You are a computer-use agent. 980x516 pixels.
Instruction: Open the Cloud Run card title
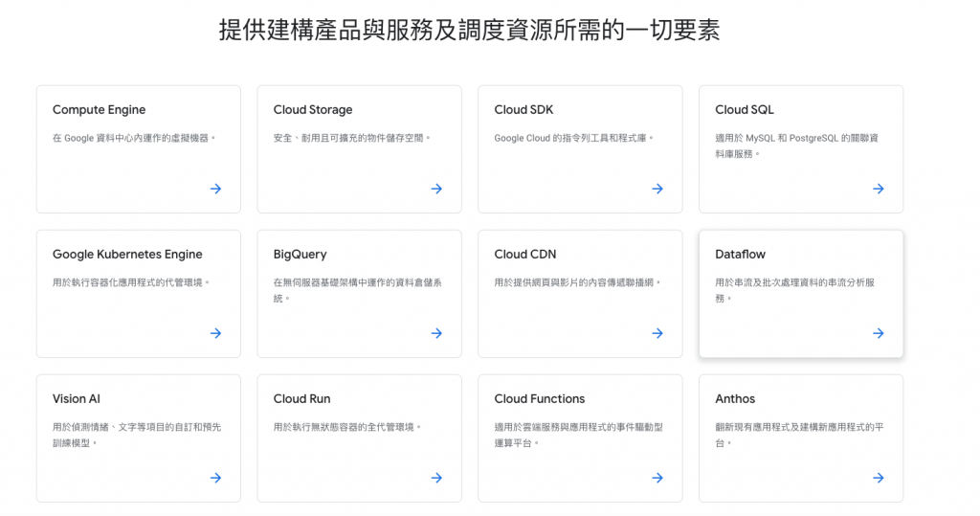[301, 399]
